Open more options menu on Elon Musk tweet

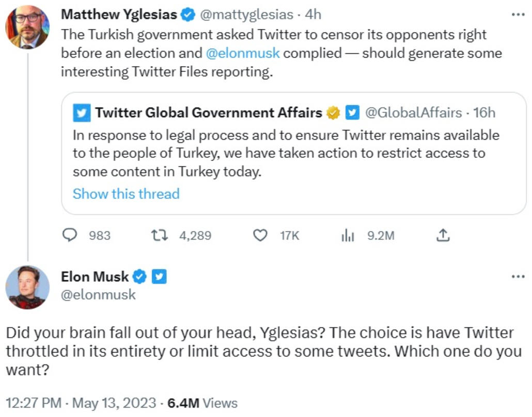point(518,277)
